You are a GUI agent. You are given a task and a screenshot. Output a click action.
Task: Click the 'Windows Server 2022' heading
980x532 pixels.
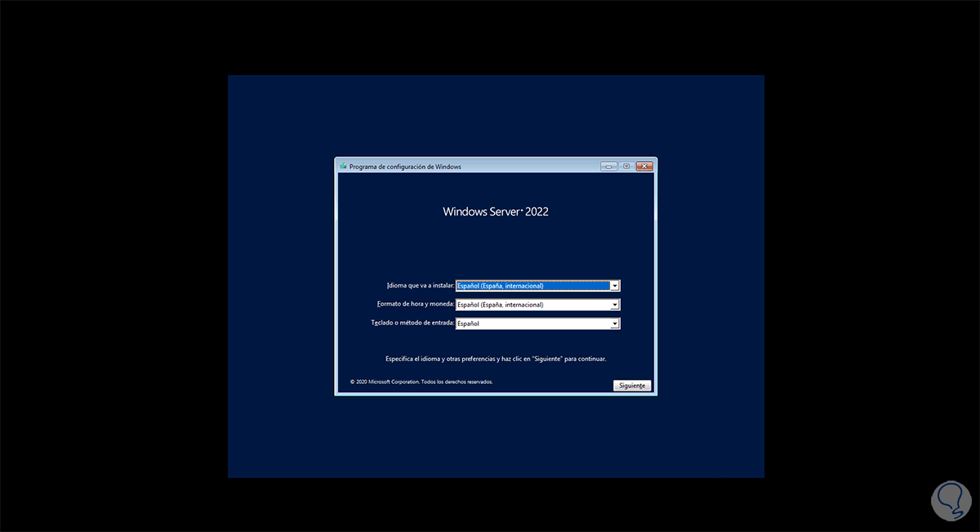[x=496, y=212]
